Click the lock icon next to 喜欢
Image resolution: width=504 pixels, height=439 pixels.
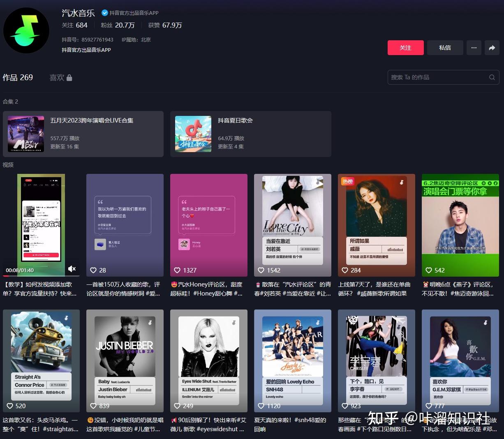coord(69,78)
